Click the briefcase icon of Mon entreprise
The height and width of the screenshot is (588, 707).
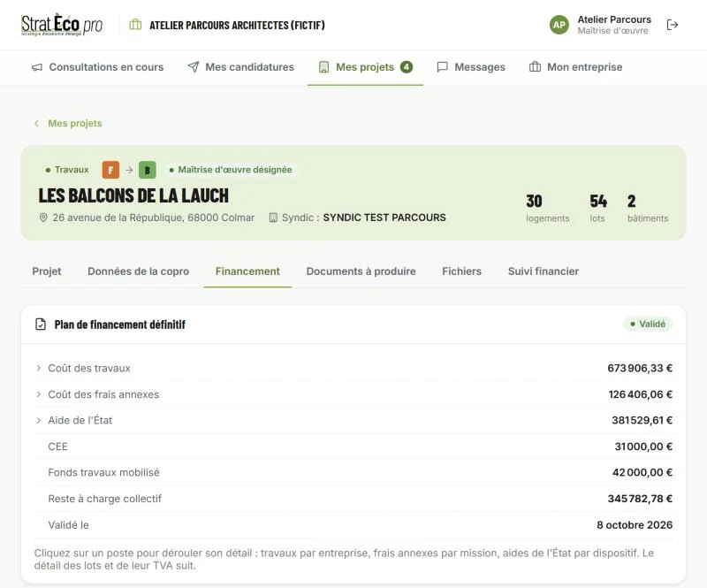pos(535,67)
